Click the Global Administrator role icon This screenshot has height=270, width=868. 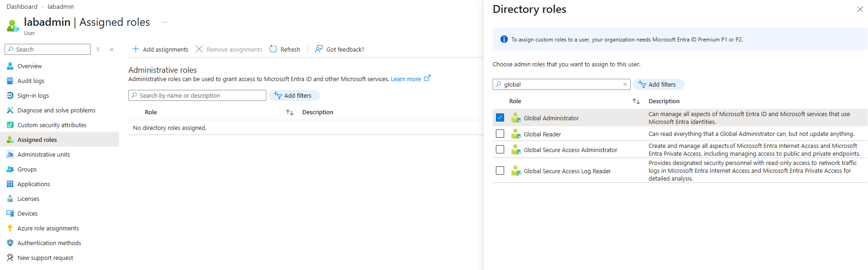516,117
